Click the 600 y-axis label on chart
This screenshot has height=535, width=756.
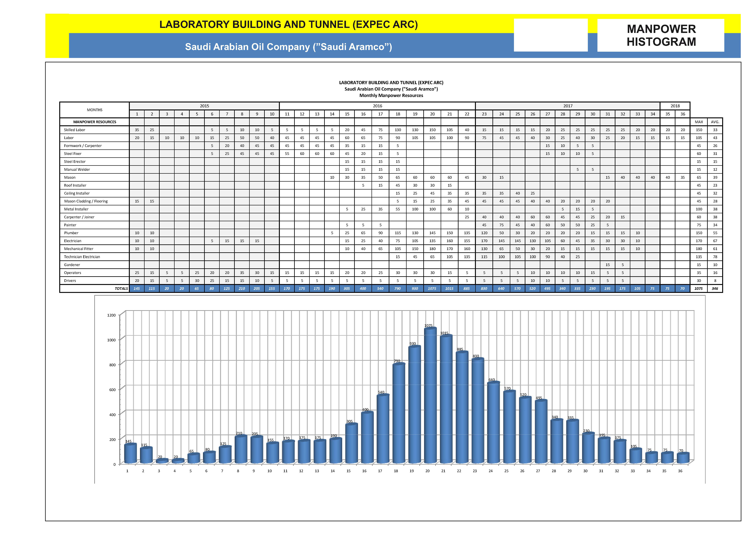coord(112,390)
